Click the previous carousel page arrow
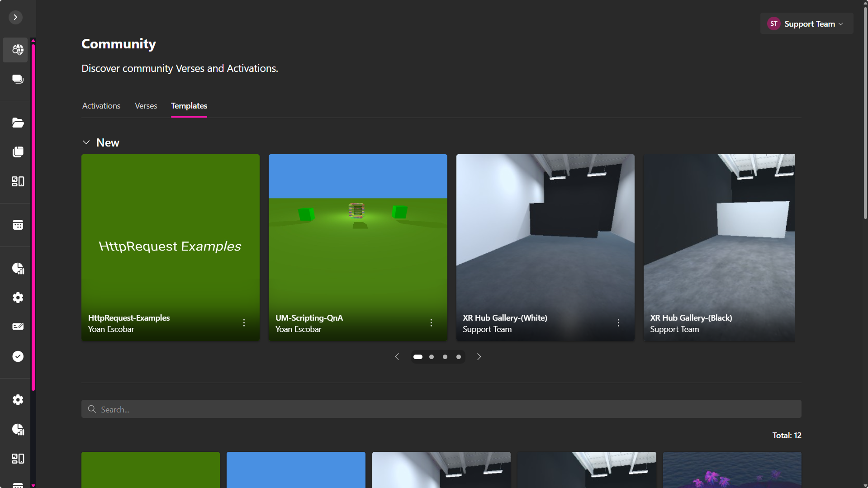868x488 pixels. [x=397, y=357]
